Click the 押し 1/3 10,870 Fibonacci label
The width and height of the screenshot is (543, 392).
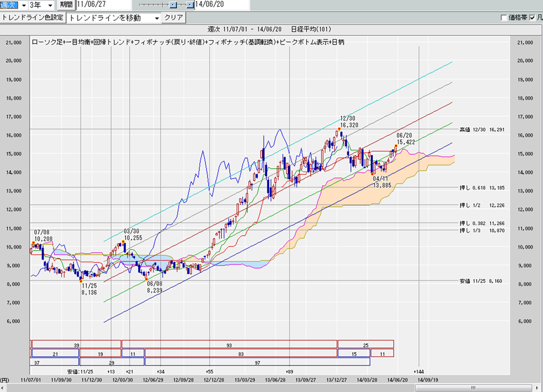coord(482,231)
